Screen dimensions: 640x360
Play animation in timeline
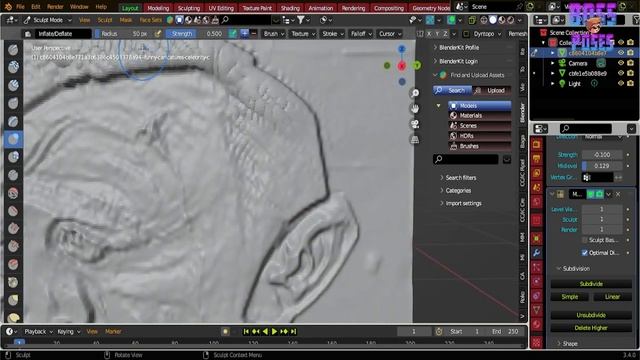pos(274,331)
